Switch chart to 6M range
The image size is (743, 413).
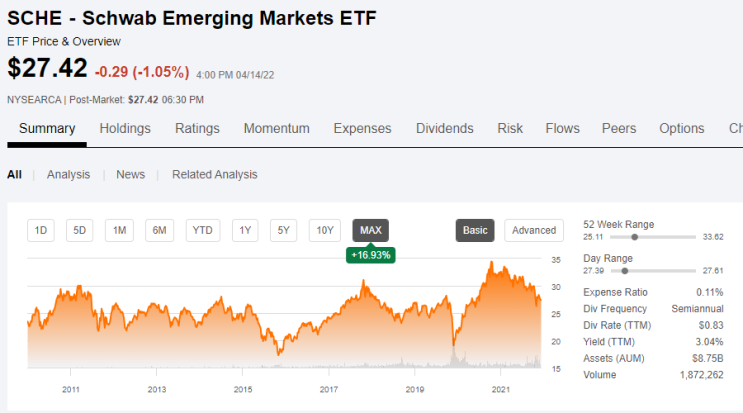159,230
